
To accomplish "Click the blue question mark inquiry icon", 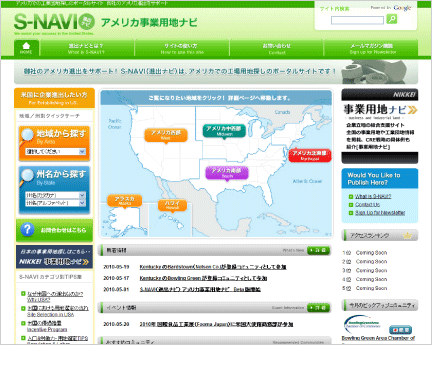I will 27,230.
